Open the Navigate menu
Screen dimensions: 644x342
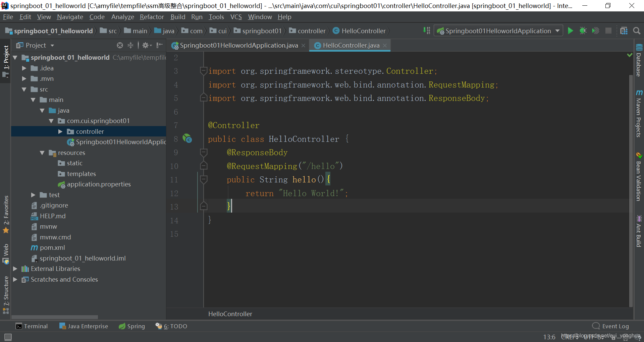70,17
